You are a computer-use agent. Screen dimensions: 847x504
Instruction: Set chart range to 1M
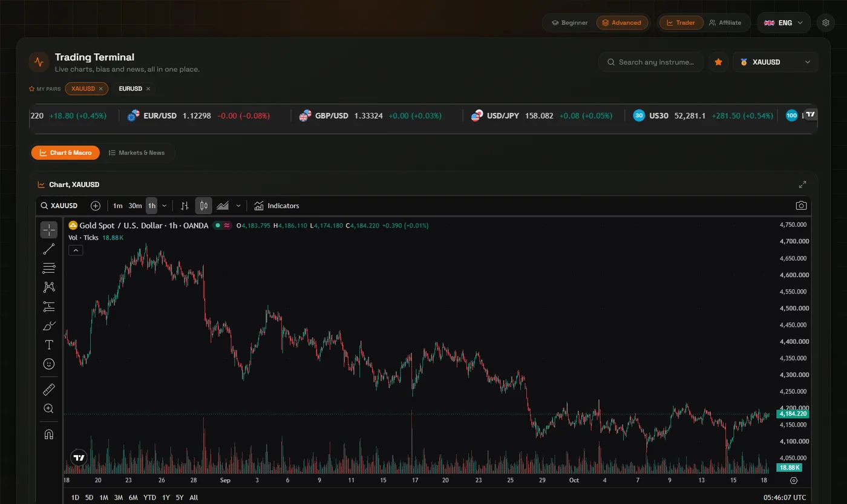[103, 497]
